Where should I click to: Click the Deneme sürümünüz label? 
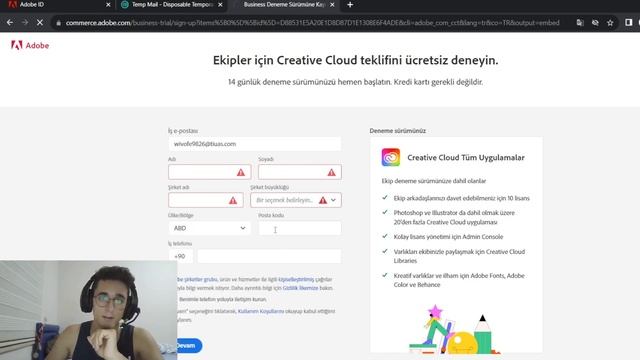click(x=398, y=131)
